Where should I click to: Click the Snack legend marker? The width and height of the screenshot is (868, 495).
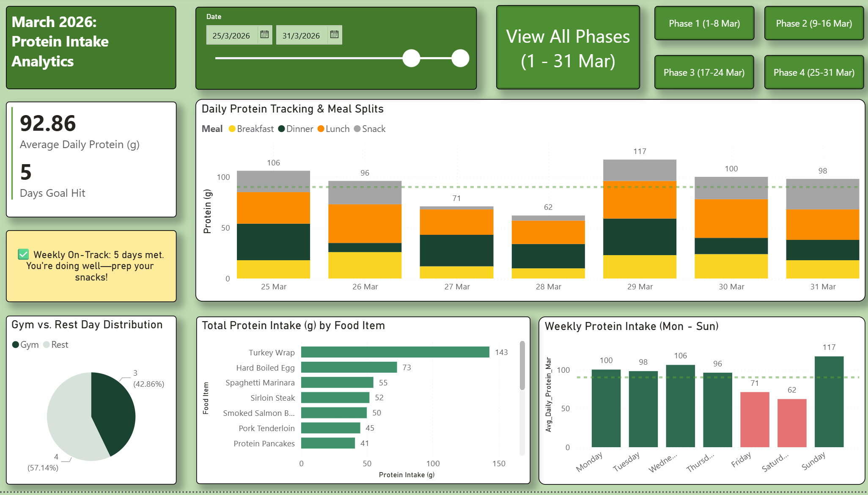[x=357, y=129]
